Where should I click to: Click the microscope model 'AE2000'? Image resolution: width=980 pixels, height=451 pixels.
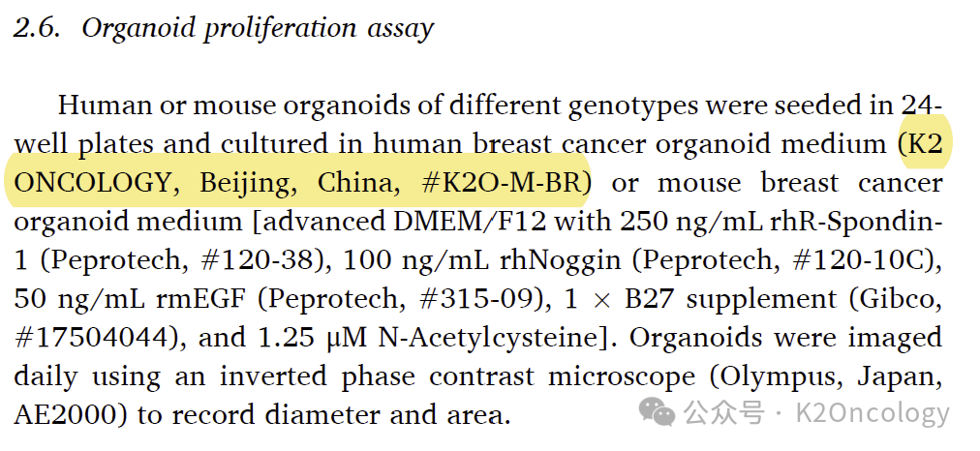pyautogui.click(x=65, y=415)
